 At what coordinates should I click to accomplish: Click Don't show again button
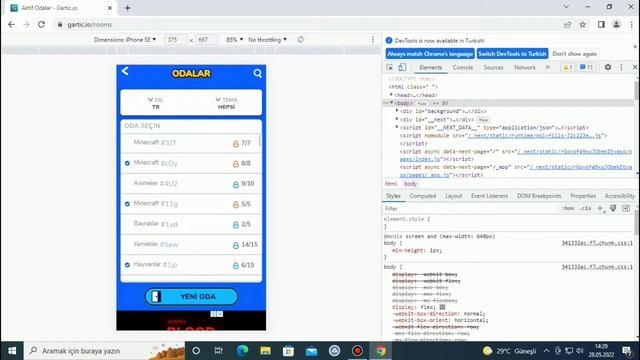point(574,54)
